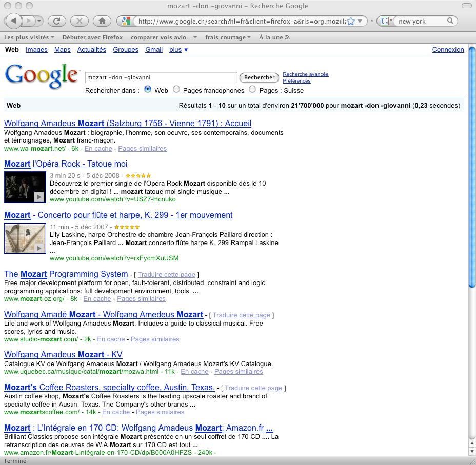
Task: Open Mozart's Coffee Roasters result
Action: 109,388
